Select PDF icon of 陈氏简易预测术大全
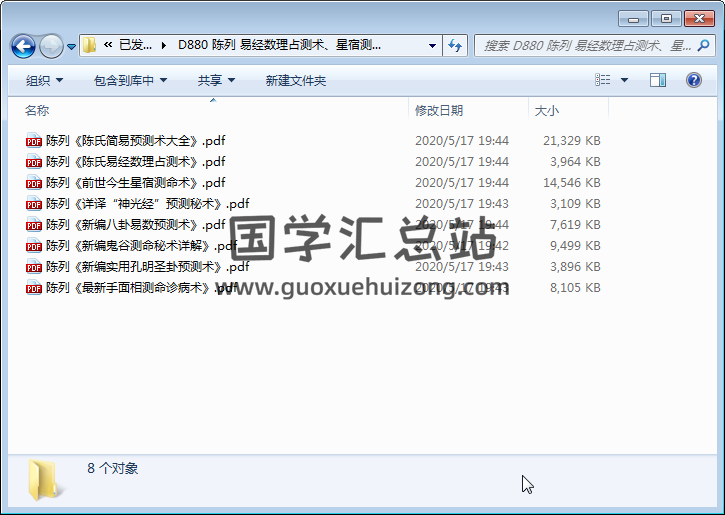725x515 pixels. coord(34,140)
